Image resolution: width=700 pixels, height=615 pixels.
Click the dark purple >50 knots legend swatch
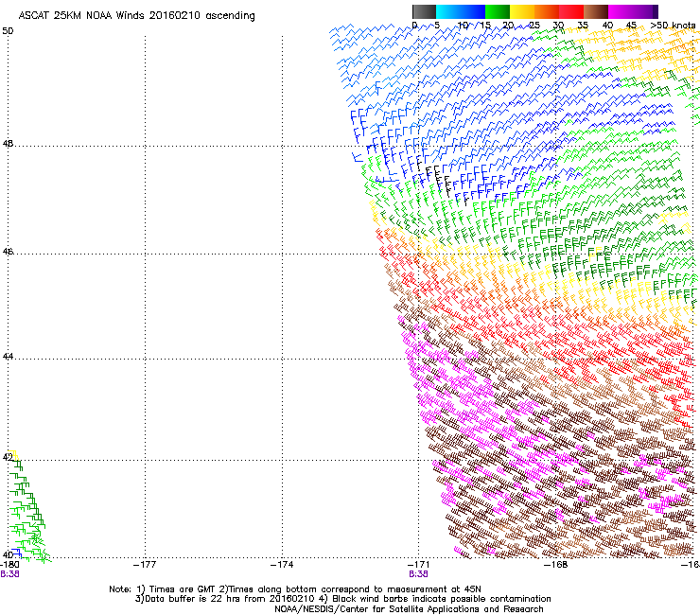(x=656, y=11)
